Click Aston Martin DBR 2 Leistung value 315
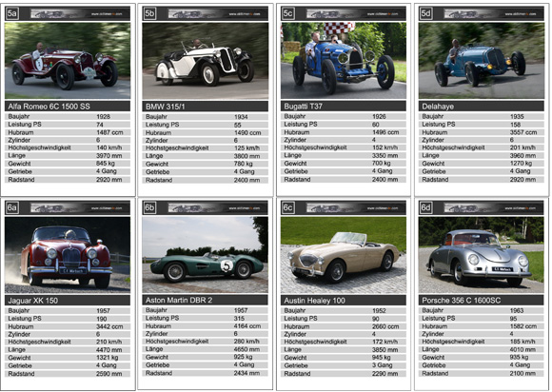Screen dimensions: 552x392 [x=240, y=318]
